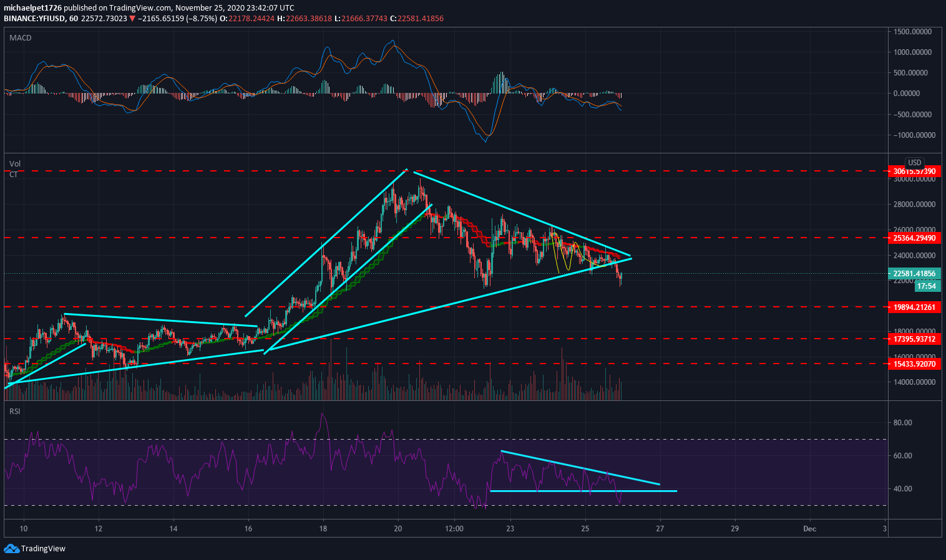Click the CT indicator label
Screen dimensions: 946x560
point(14,175)
